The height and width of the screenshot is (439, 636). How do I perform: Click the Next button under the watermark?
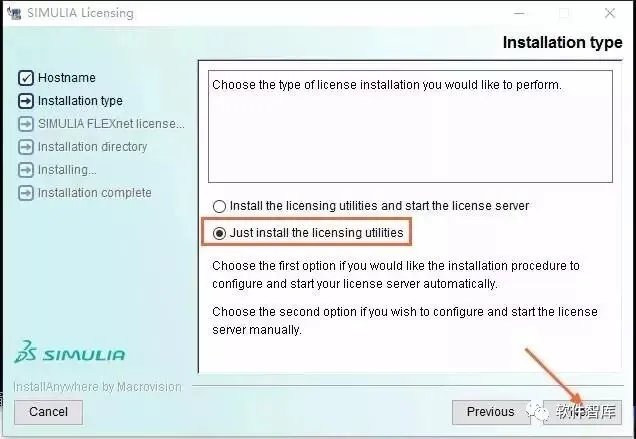pyautogui.click(x=582, y=412)
